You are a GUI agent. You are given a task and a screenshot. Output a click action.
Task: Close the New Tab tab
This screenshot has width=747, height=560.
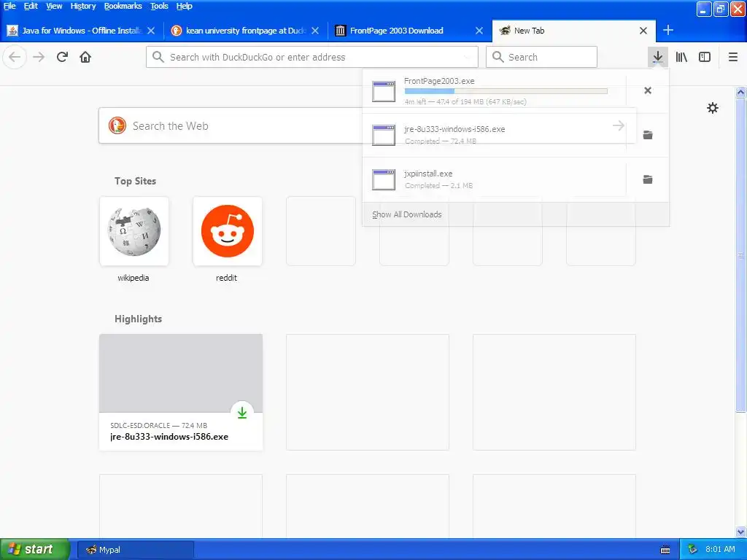pyautogui.click(x=643, y=31)
